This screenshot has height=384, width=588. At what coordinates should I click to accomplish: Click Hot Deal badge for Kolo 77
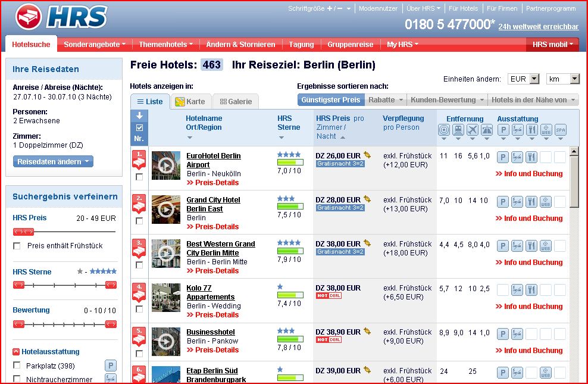click(329, 296)
